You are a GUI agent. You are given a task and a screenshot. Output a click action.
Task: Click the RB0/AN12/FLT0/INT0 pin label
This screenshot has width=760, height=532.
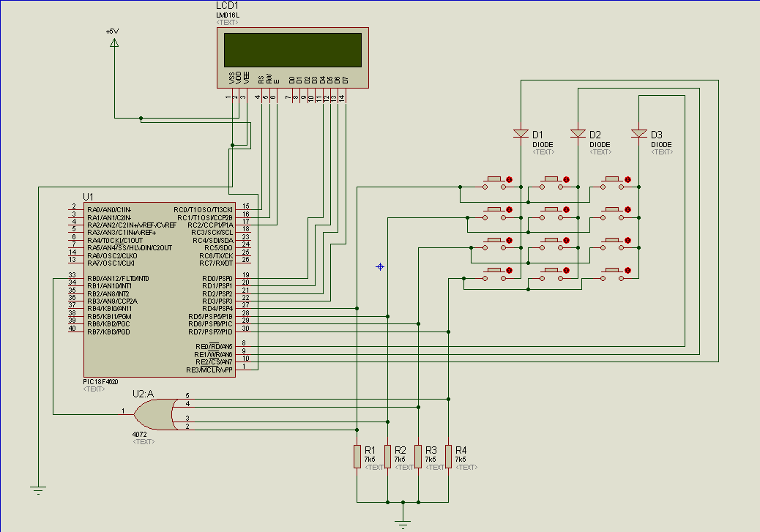[x=119, y=279]
